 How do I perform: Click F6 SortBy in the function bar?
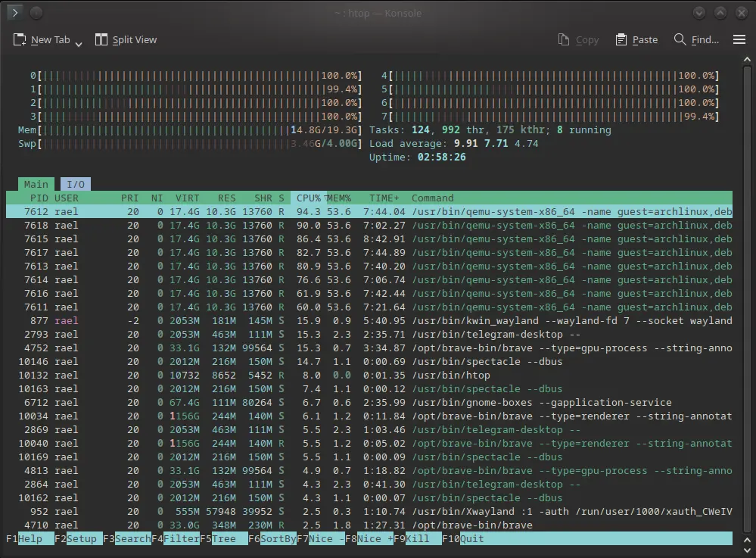(x=272, y=539)
